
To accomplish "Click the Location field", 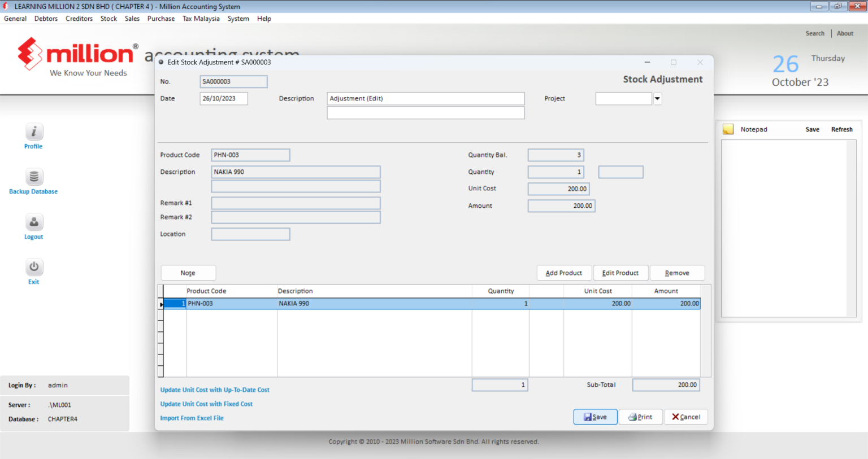I will point(250,234).
